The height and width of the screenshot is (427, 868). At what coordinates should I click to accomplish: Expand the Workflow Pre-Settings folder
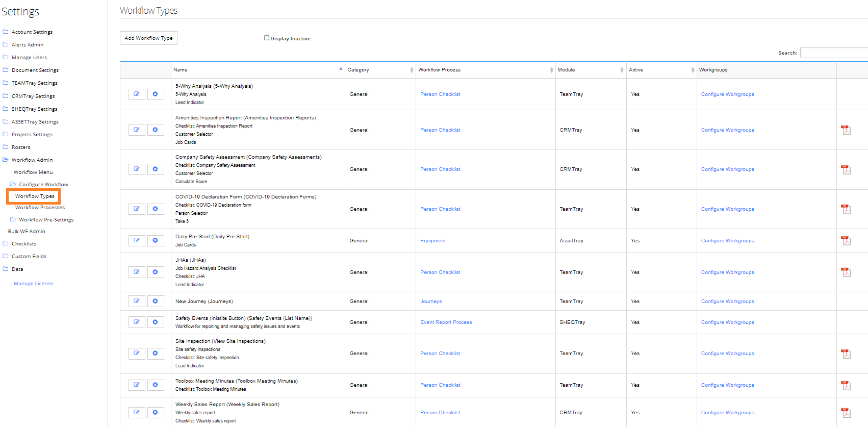coord(46,220)
